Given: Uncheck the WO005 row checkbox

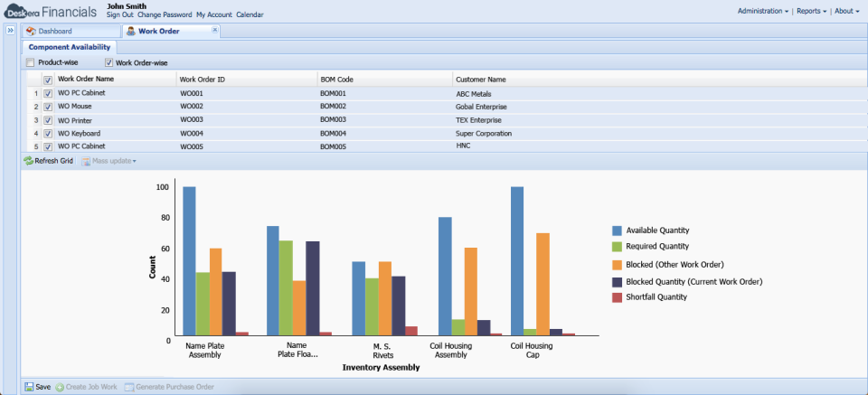Looking at the screenshot, I should point(48,146).
